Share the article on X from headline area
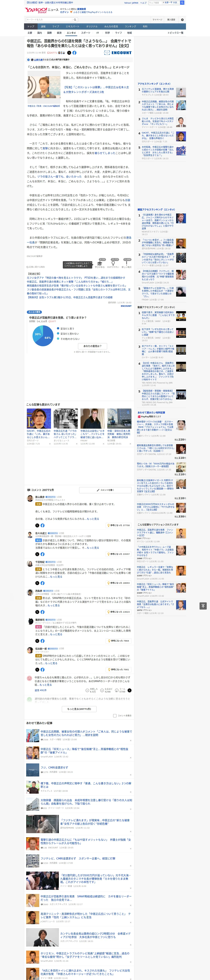This screenshot has width=210, height=980. point(69,53)
